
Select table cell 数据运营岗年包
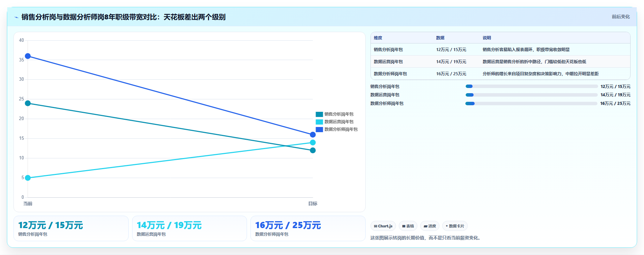click(x=388, y=62)
